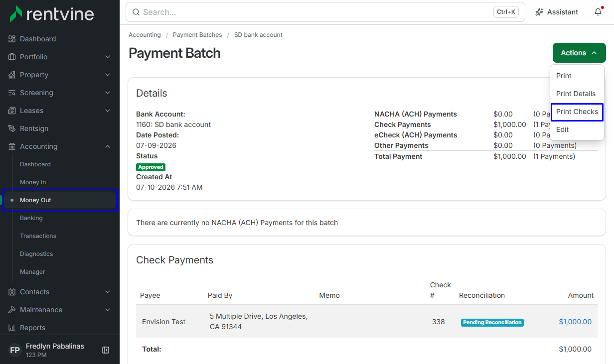This screenshot has height=364, width=614.
Task: Click the Pending Reconciliation badge
Action: (492, 322)
